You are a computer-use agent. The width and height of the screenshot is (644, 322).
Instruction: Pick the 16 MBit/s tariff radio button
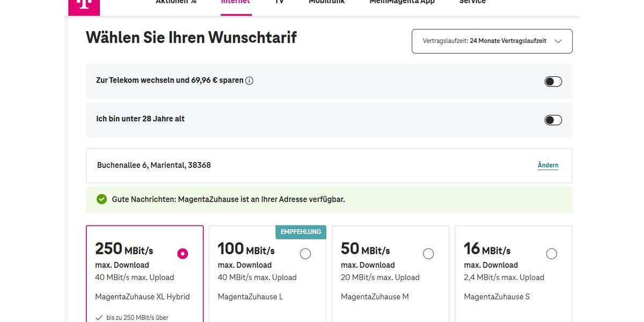[551, 254]
